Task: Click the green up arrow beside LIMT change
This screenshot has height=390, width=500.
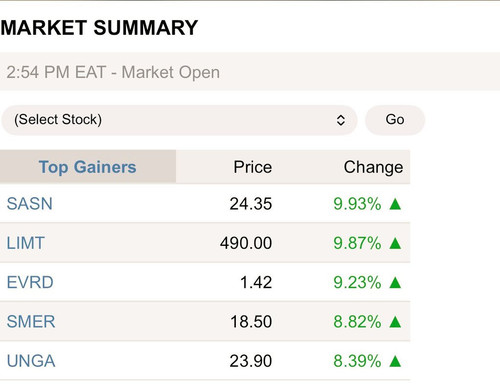Action: tap(395, 243)
